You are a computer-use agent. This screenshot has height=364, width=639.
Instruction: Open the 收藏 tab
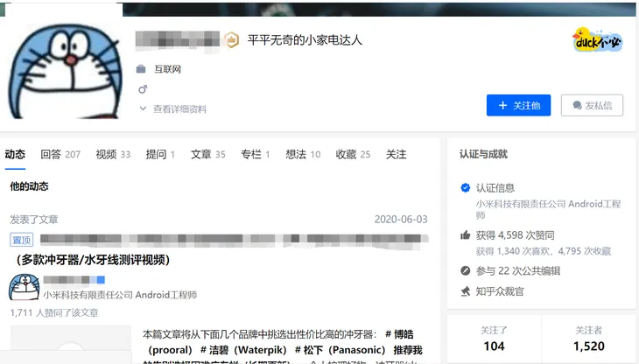coord(352,155)
